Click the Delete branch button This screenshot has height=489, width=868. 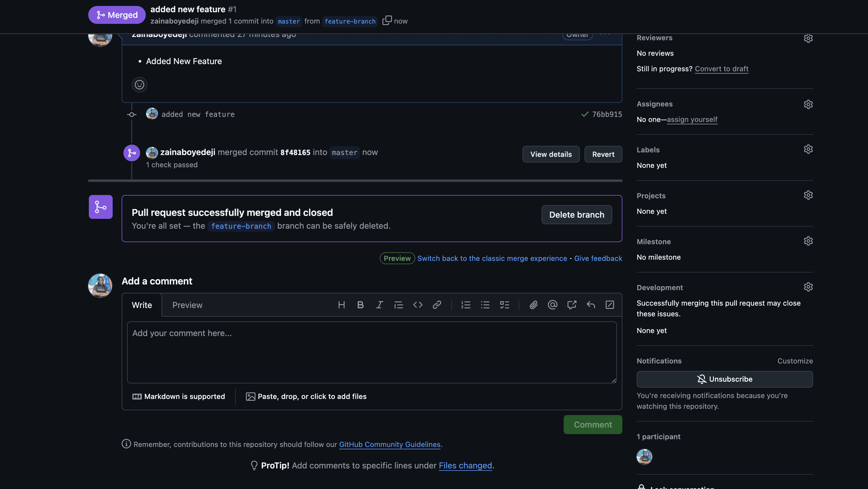[576, 215]
